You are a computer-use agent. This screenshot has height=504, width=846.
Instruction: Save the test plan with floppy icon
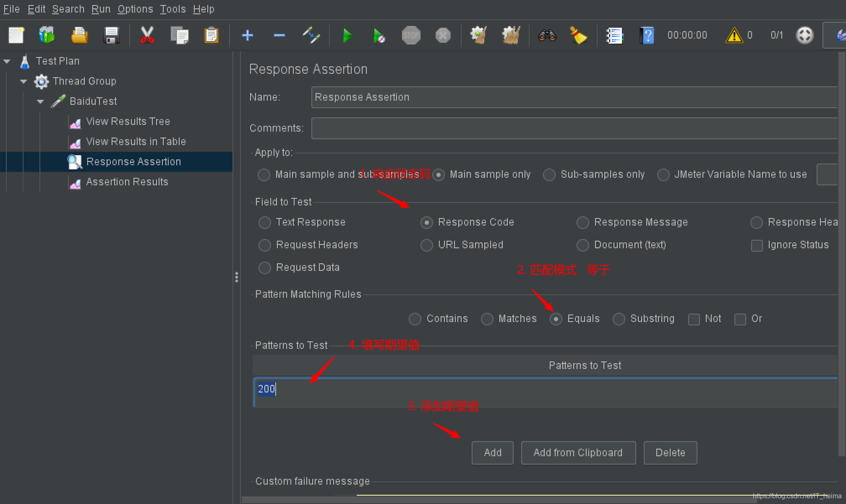point(112,35)
